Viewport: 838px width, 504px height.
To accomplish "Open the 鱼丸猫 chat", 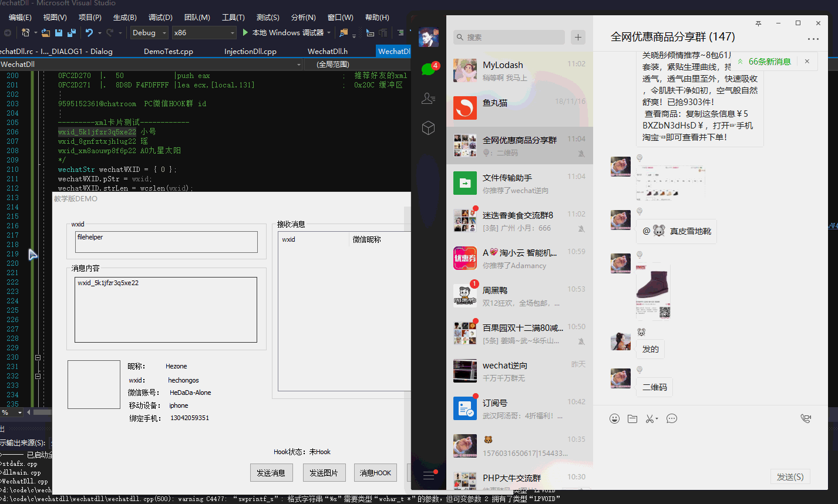I will pos(520,108).
